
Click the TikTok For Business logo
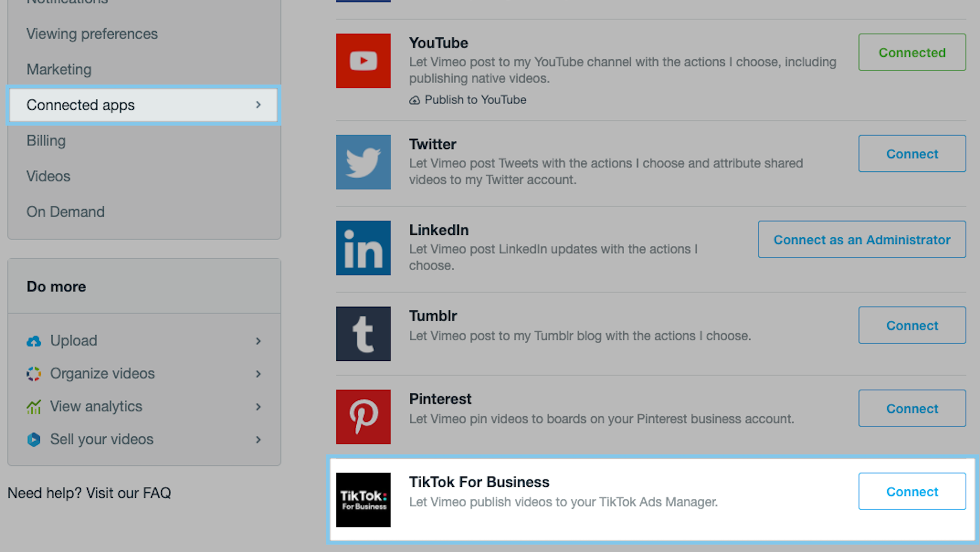pyautogui.click(x=363, y=500)
